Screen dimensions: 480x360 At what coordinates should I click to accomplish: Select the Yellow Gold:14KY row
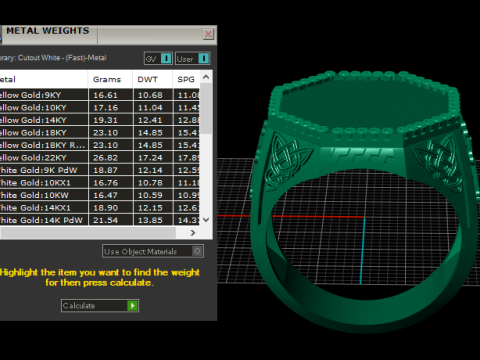tap(100, 120)
